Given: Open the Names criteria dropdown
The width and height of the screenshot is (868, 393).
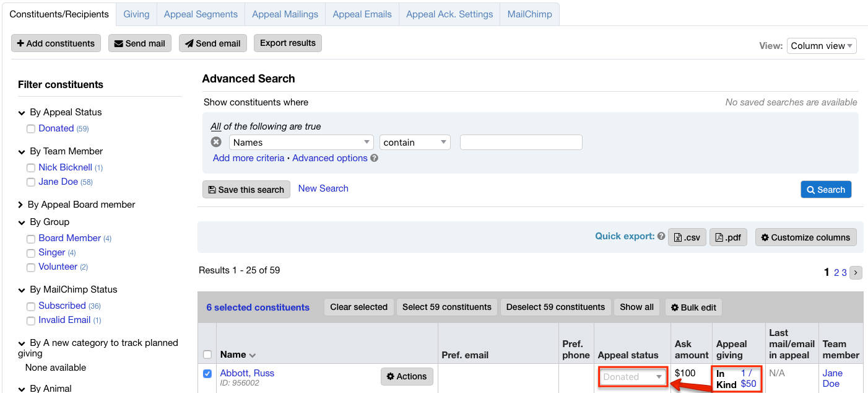Looking at the screenshot, I should click(x=301, y=143).
